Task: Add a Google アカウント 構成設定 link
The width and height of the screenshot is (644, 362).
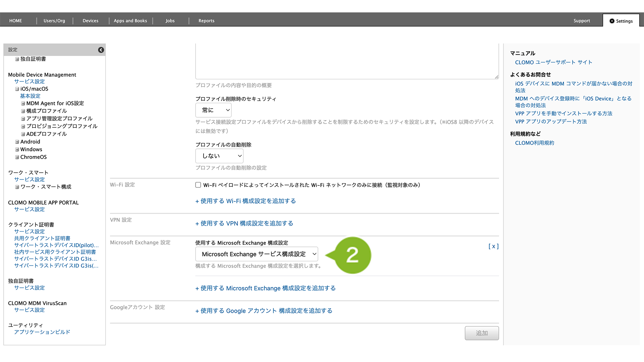Action: click(x=264, y=311)
